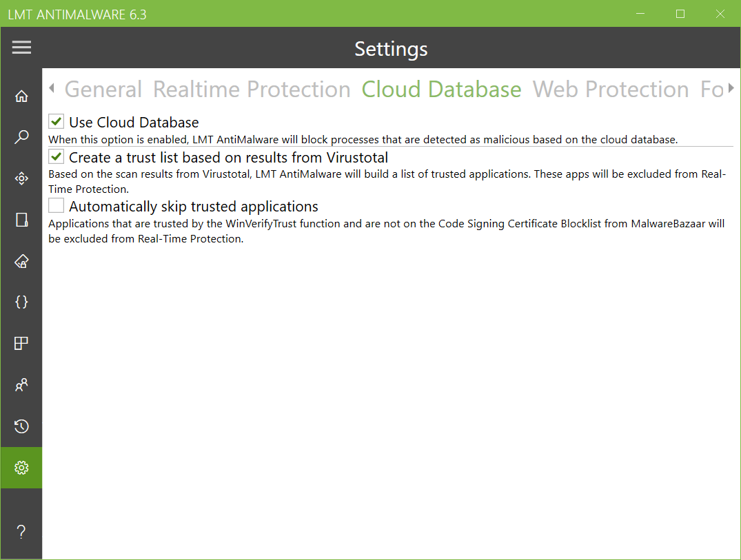The height and width of the screenshot is (560, 741).
Task: Click the settings gear sidebar icon
Action: point(21,468)
